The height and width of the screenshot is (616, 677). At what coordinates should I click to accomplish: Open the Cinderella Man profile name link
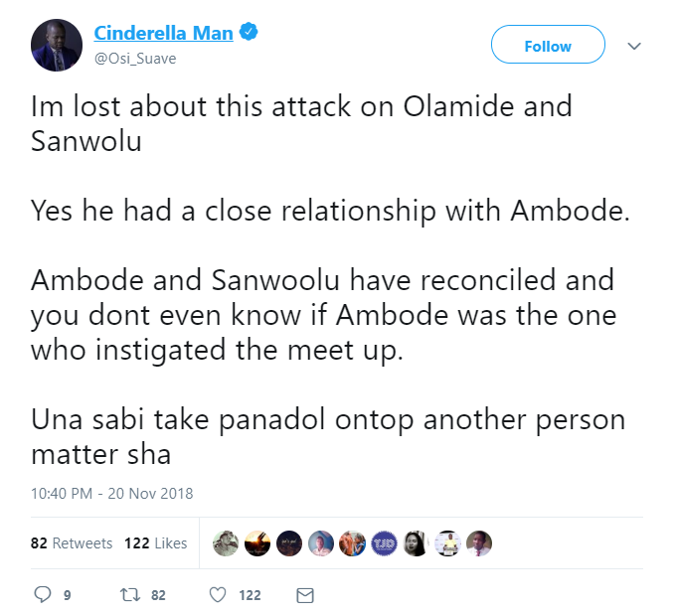click(x=164, y=33)
